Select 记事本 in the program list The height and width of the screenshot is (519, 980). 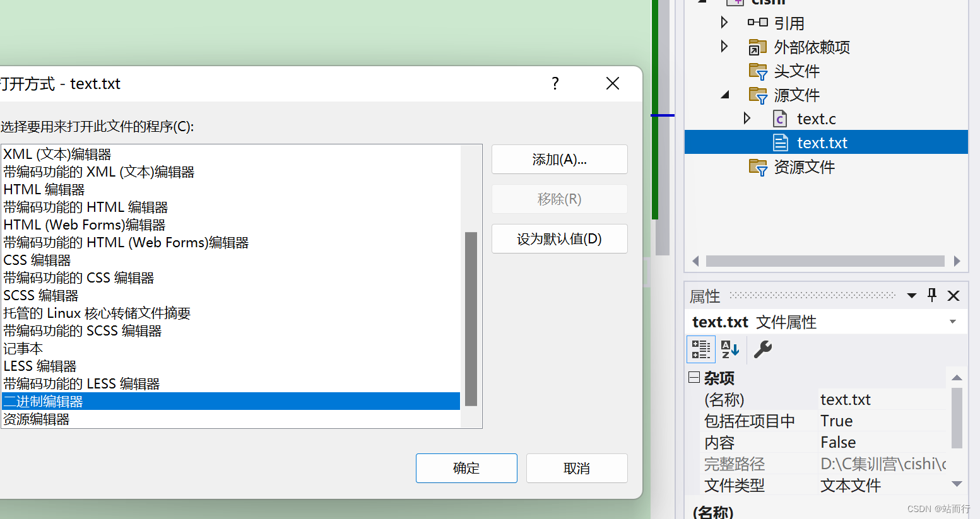point(231,348)
